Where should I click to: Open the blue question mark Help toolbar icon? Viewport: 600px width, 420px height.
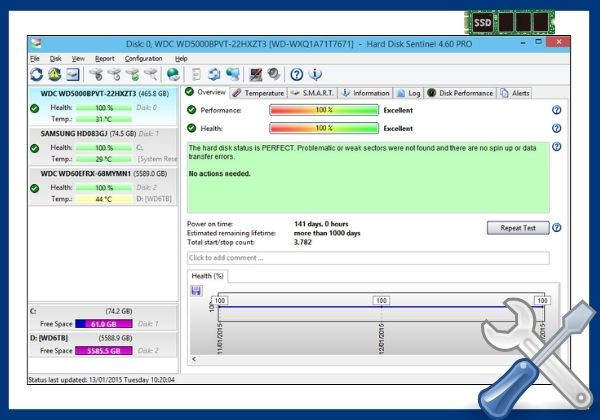click(x=297, y=74)
